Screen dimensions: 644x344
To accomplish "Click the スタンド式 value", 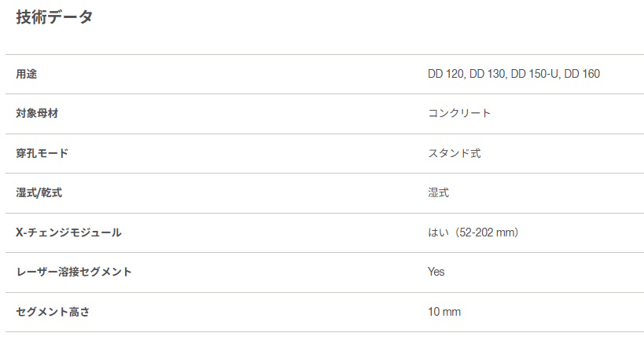I will [x=454, y=153].
